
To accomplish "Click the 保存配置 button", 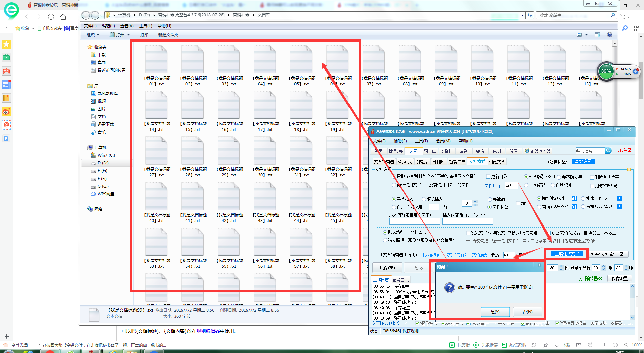I will click(620, 279).
